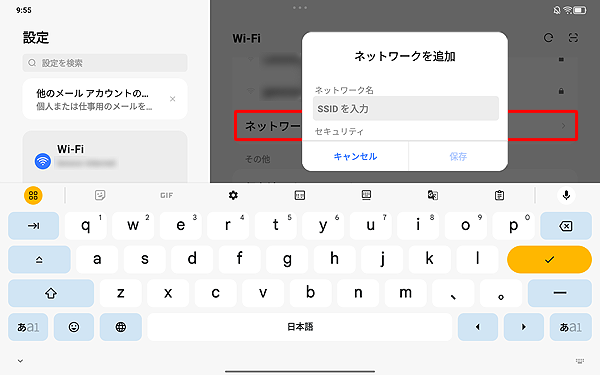
Task: Tap the right あa1 input mode key
Action: 571,327
